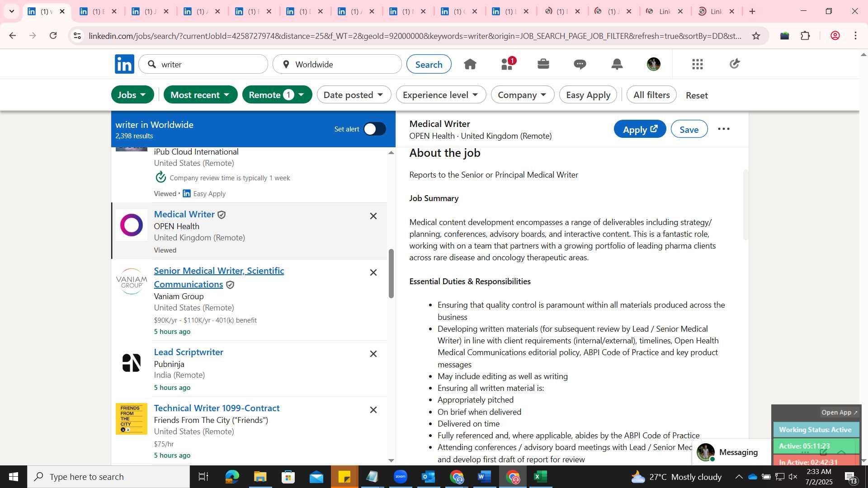
Task: Click Open App in the tracker widget
Action: 839,413
